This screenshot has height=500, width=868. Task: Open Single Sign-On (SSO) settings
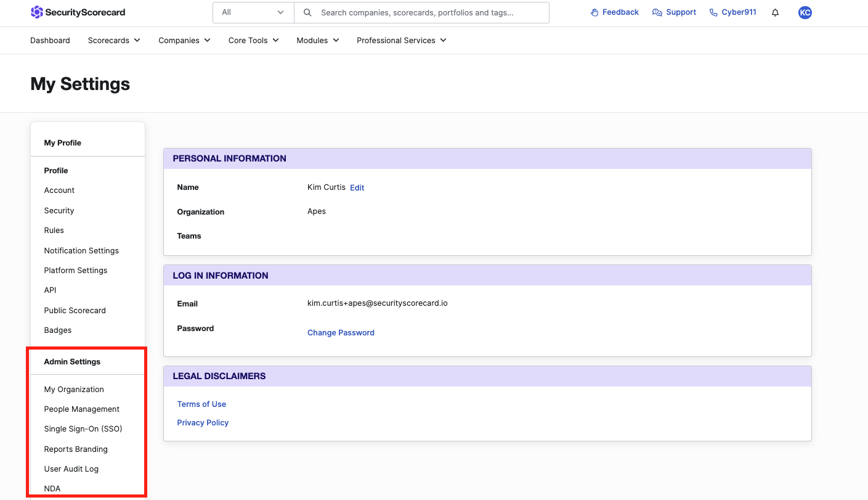tap(83, 428)
